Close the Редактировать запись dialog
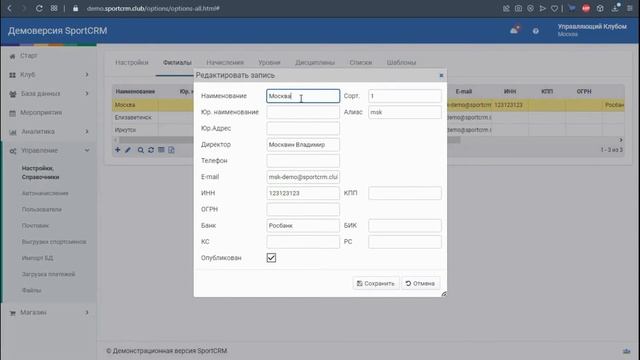 click(x=441, y=76)
